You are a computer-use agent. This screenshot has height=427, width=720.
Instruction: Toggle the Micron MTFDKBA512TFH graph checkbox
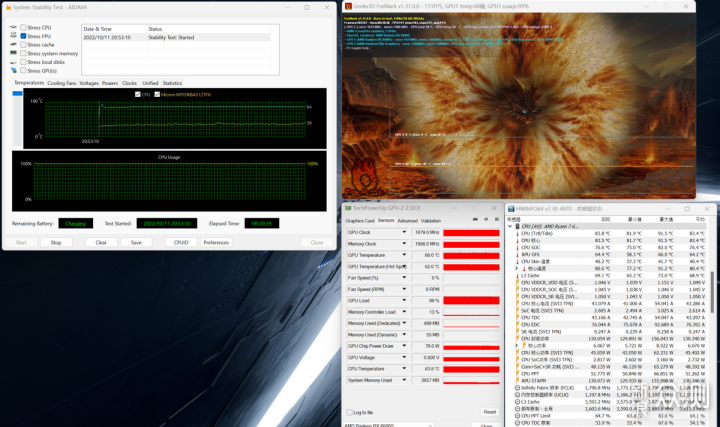tap(157, 95)
